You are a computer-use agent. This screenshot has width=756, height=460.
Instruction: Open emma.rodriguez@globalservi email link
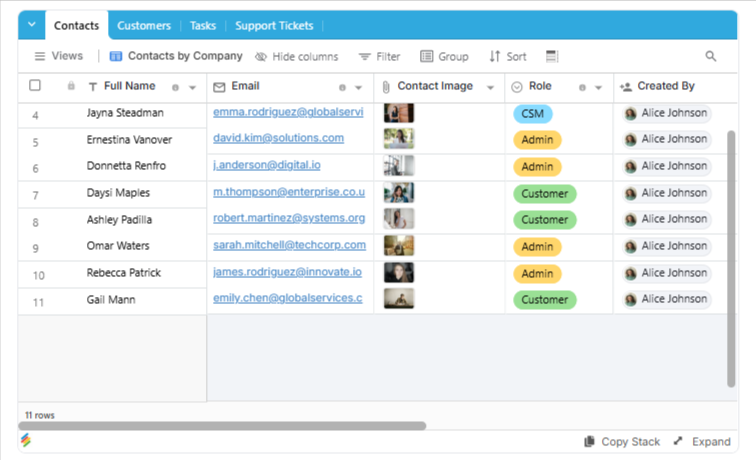(288, 112)
